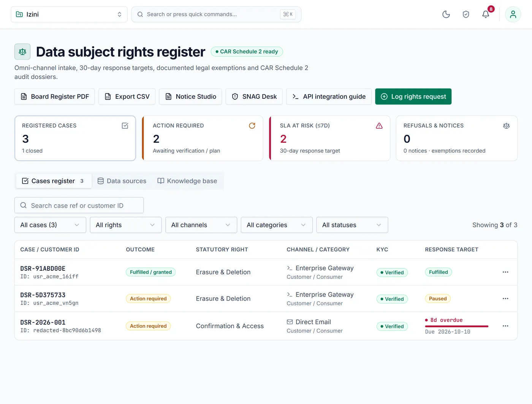This screenshot has height=404, width=532.
Task: Click the case ref or customer ID search field
Action: (x=79, y=205)
